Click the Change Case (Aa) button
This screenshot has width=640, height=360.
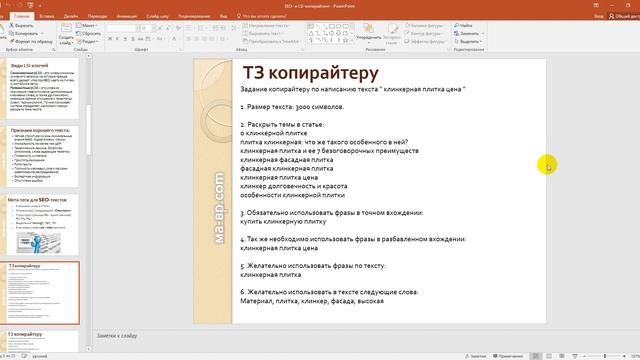pos(160,39)
